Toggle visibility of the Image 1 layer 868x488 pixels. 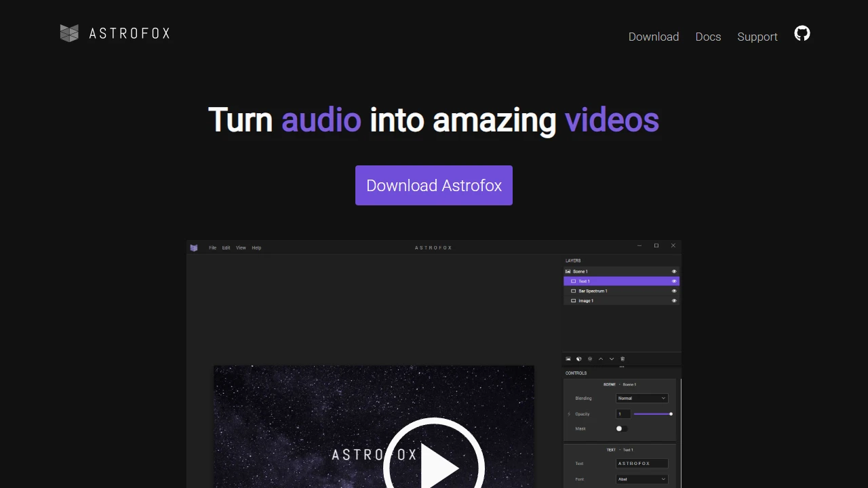(673, 300)
